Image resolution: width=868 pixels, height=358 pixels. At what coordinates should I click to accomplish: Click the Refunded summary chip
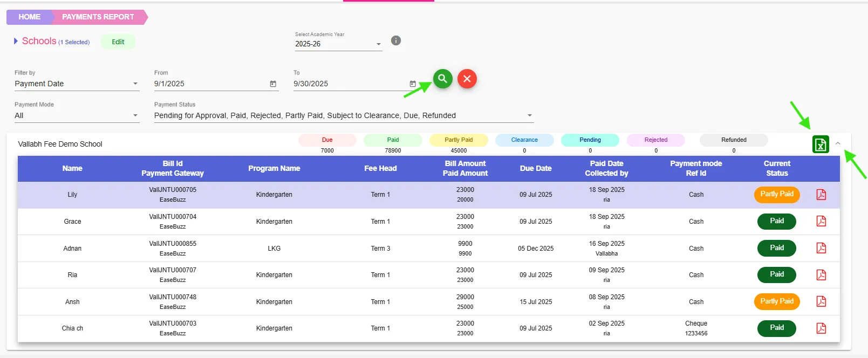point(734,140)
